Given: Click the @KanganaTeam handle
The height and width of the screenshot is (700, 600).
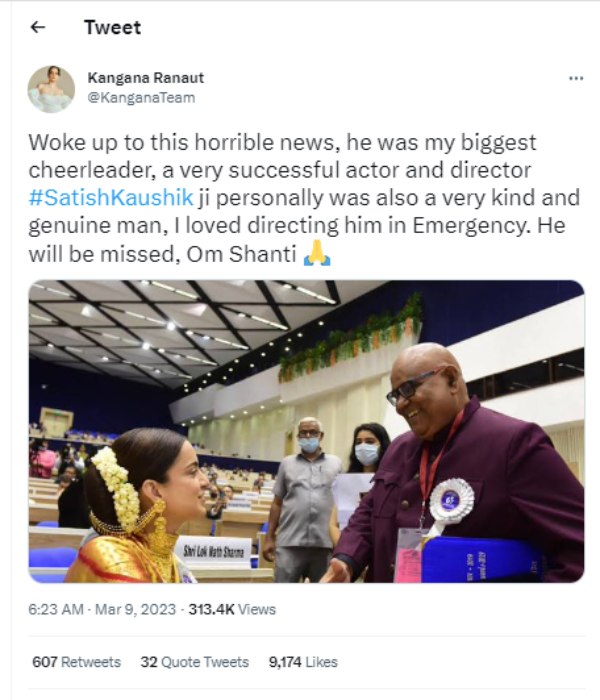Looking at the screenshot, I should 141,97.
